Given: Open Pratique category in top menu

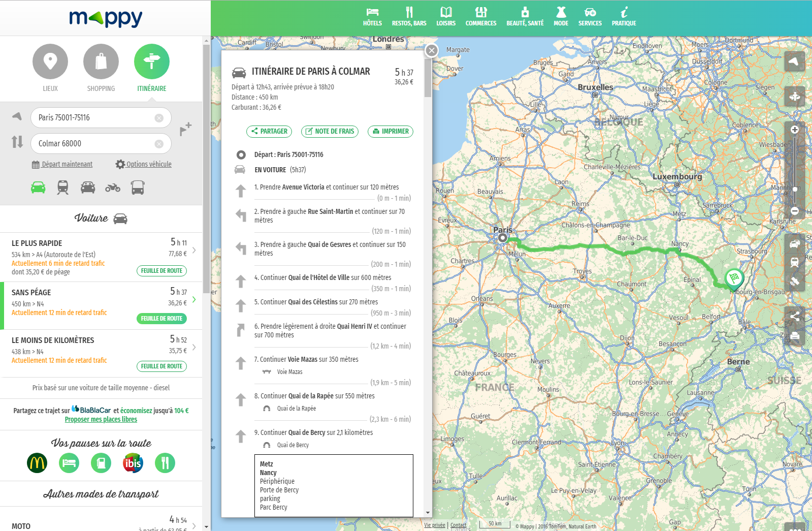Looking at the screenshot, I should click(x=624, y=17).
